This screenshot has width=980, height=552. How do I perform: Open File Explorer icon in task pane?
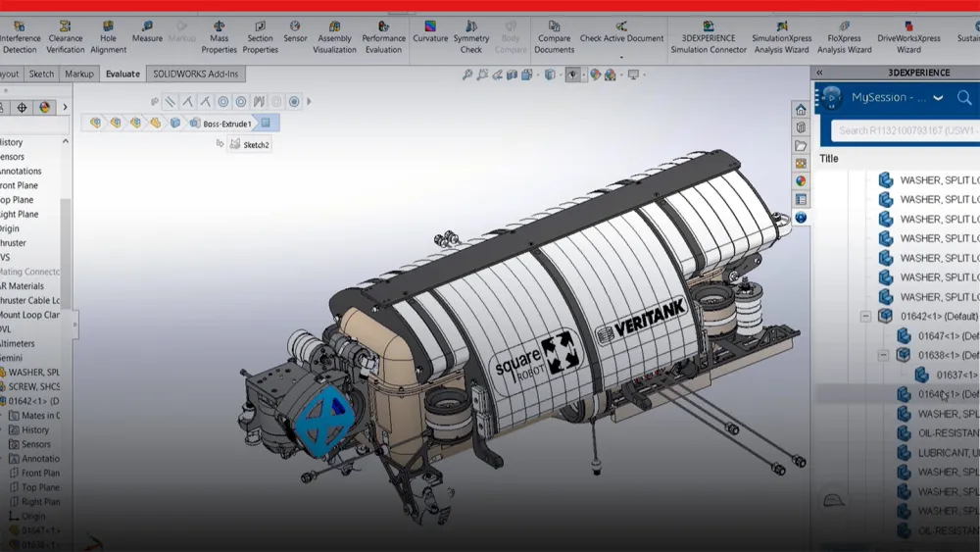(x=801, y=146)
